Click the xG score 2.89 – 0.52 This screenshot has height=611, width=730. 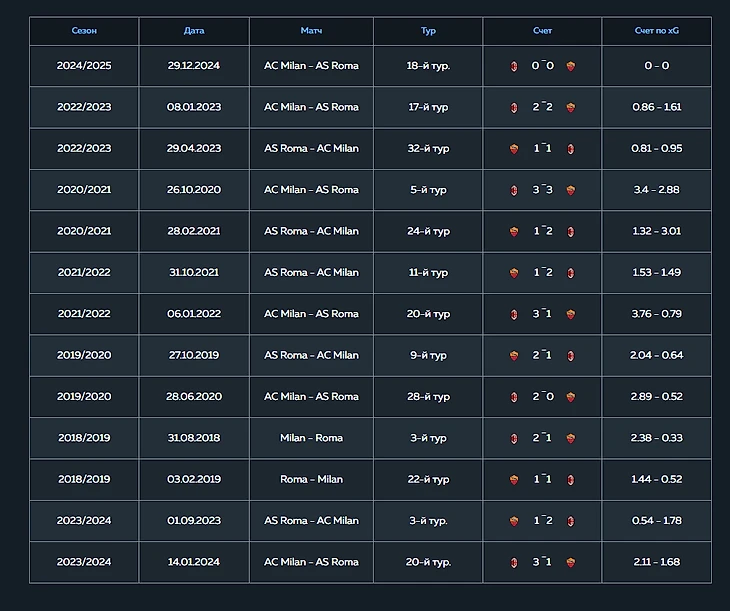(x=656, y=396)
